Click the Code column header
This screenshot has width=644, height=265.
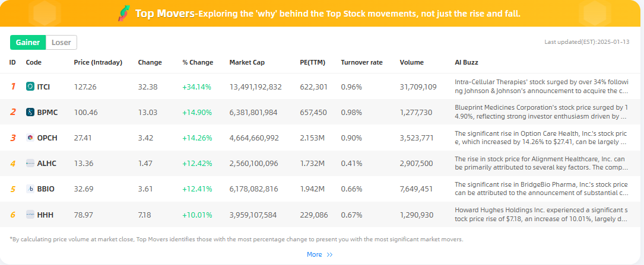34,62
